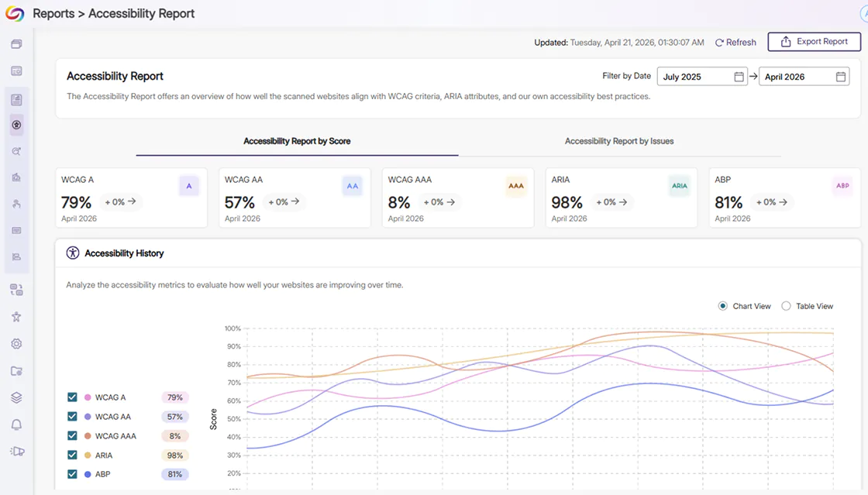Click the stacked layers sidebar icon
Viewport: 868px width, 495px height.
16,397
